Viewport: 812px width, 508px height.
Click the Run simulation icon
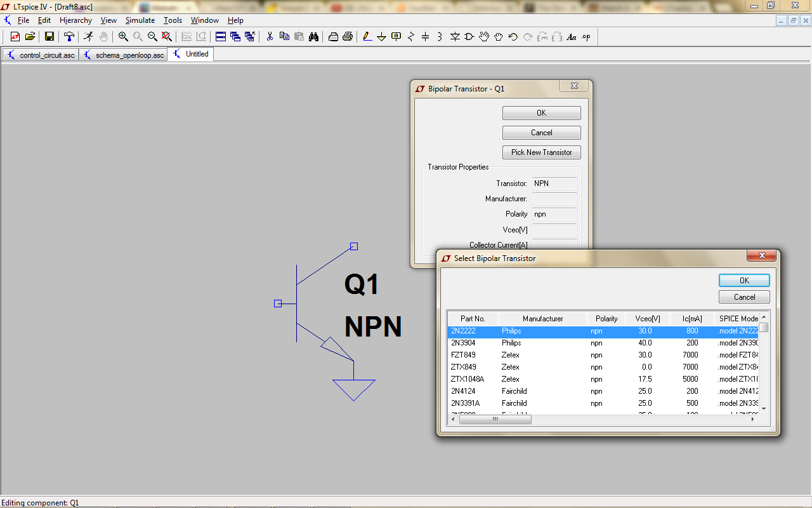(x=88, y=37)
